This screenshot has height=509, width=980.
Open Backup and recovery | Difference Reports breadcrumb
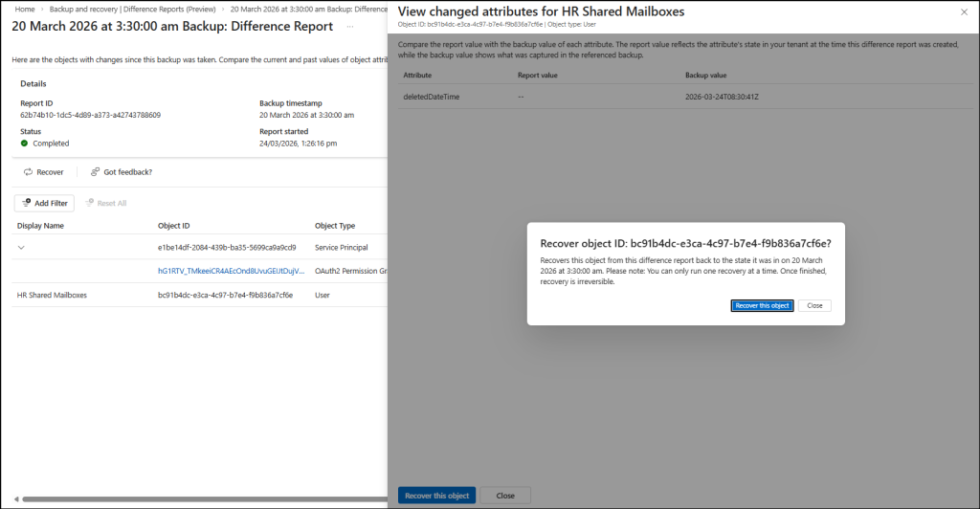click(132, 9)
